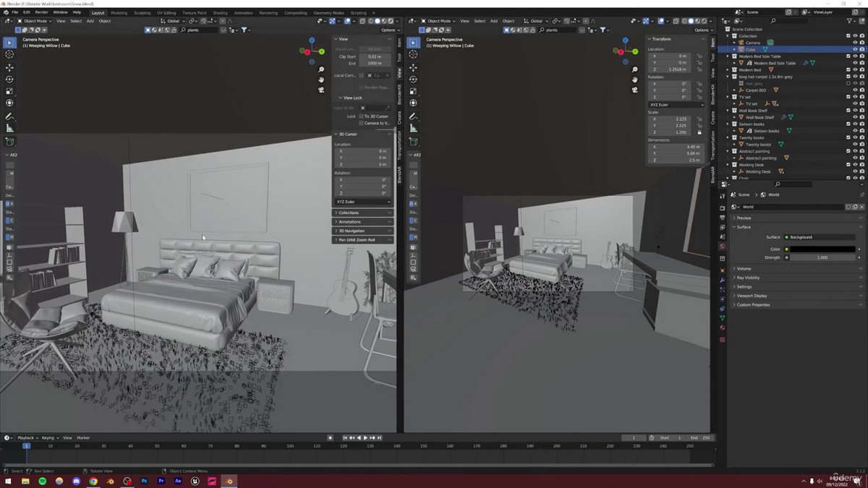Click the zoom magnifier icon in right viewport

click(634, 69)
